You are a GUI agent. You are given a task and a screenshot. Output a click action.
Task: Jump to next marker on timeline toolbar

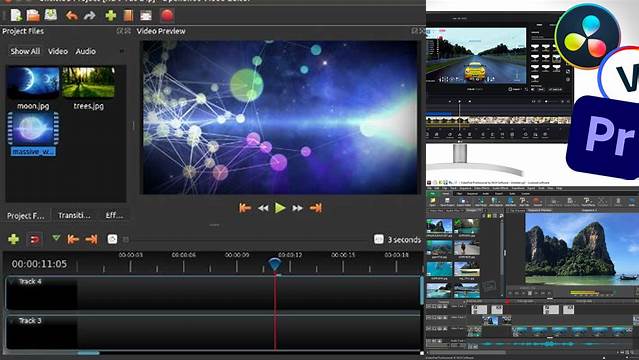point(91,239)
